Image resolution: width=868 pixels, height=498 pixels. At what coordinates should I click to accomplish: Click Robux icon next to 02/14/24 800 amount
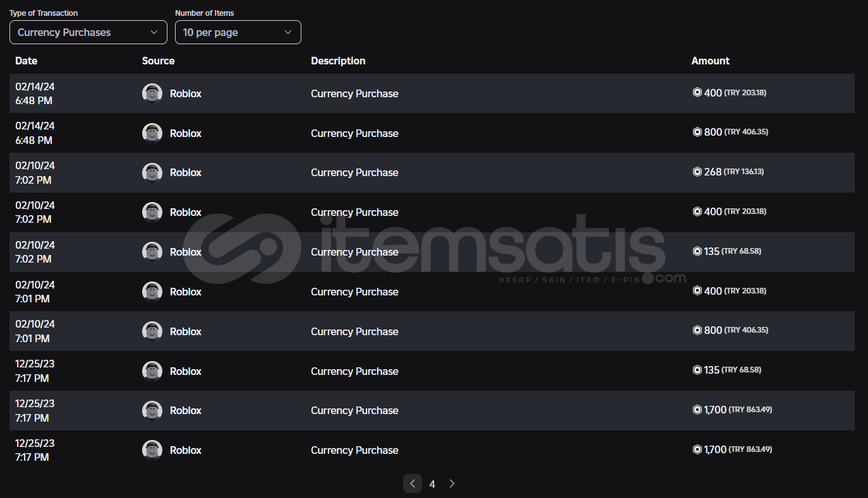pos(697,132)
